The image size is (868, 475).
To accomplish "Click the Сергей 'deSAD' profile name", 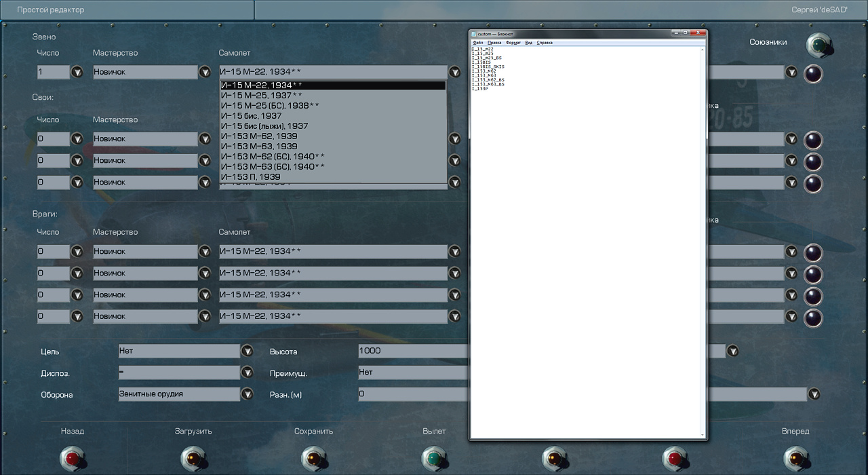I will [x=819, y=10].
